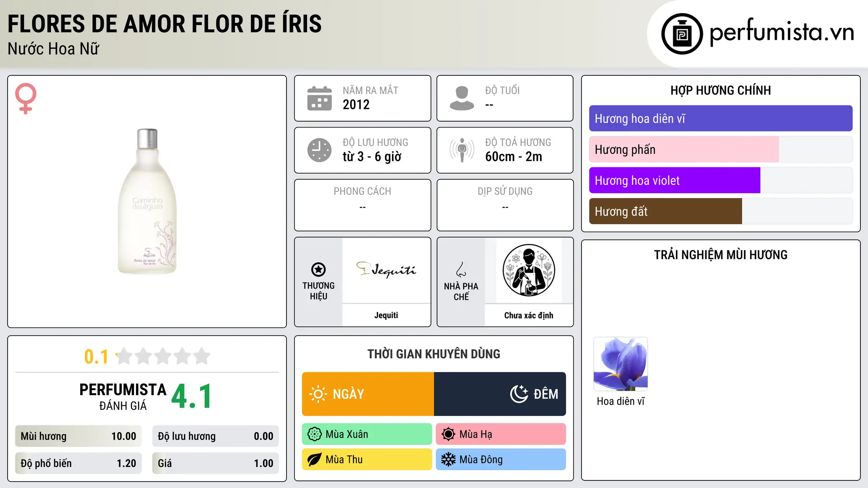The height and width of the screenshot is (488, 868).
Task: Select the Đêm nighttime segment
Action: coord(500,394)
